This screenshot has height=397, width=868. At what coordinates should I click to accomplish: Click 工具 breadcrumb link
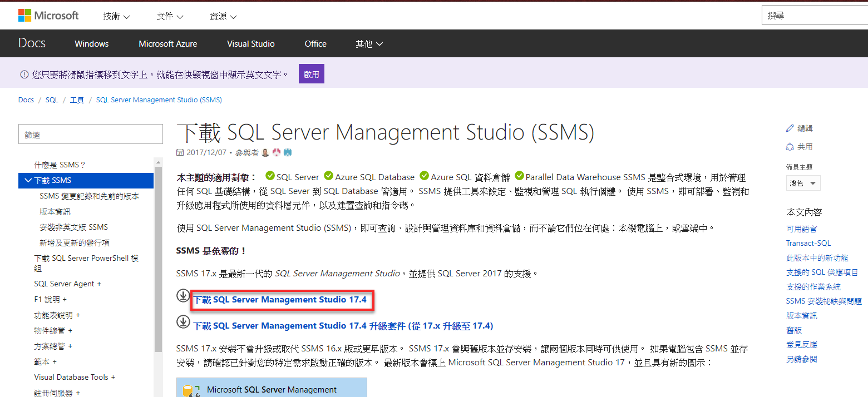(77, 100)
